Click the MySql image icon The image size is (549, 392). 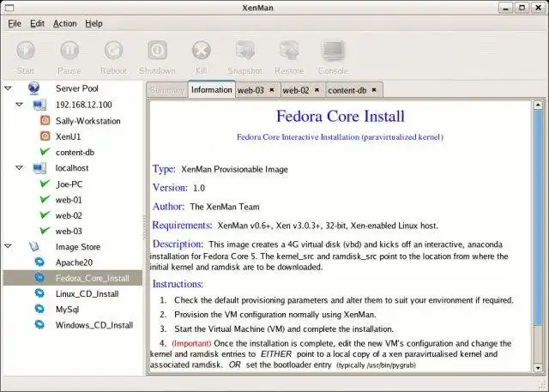coord(39,309)
